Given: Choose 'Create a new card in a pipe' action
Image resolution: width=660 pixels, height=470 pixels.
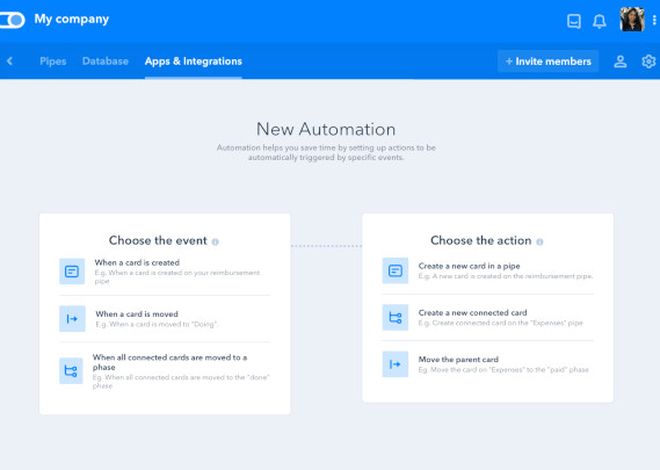Looking at the screenshot, I should click(x=488, y=271).
